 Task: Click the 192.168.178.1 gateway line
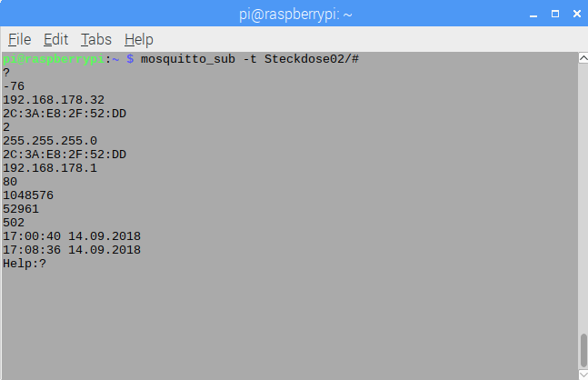pyautogui.click(x=50, y=168)
